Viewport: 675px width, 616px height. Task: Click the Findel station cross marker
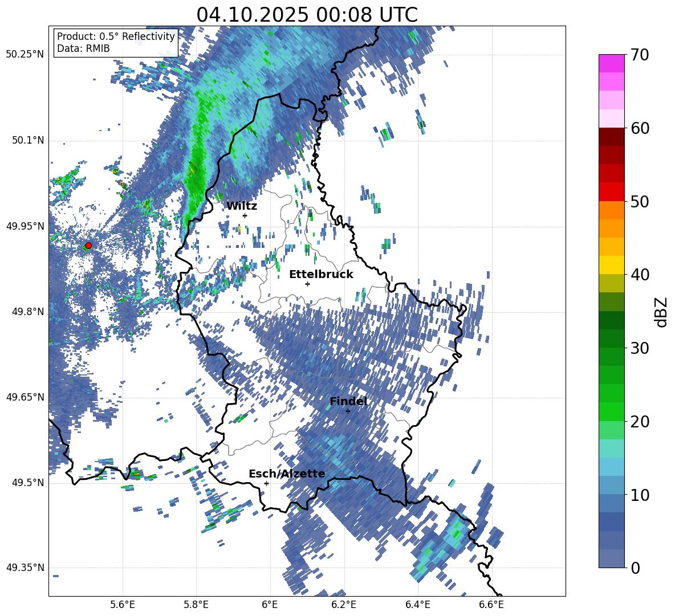tap(348, 411)
